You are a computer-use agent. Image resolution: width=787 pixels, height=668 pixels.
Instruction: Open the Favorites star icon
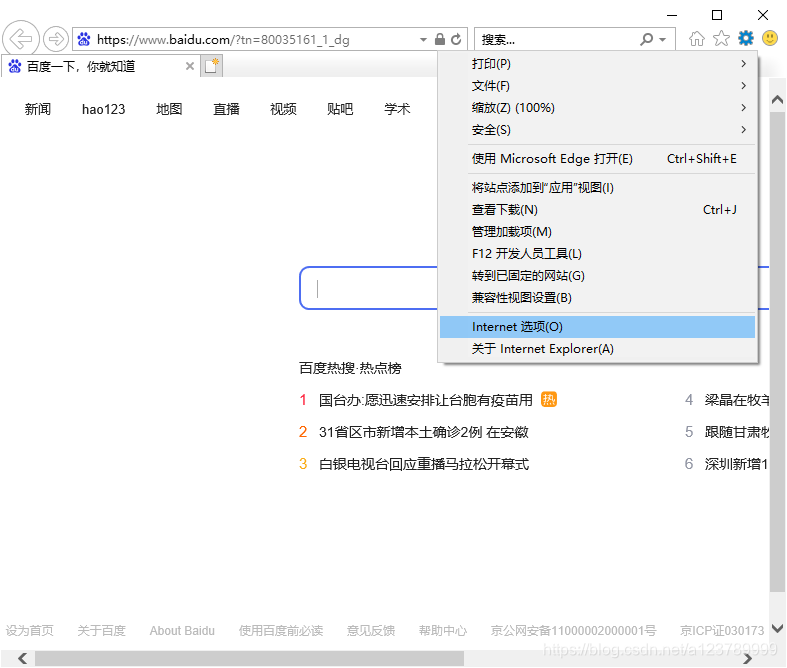click(x=721, y=38)
